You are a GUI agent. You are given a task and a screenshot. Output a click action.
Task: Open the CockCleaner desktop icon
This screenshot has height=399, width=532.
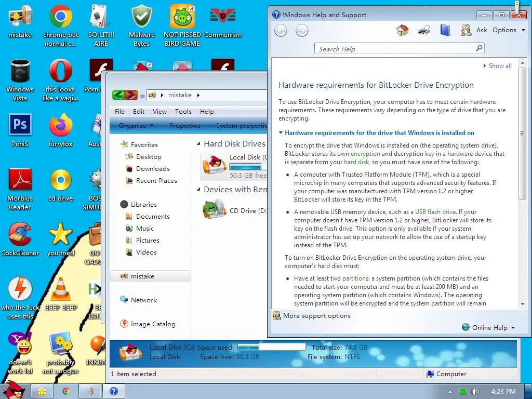point(20,239)
